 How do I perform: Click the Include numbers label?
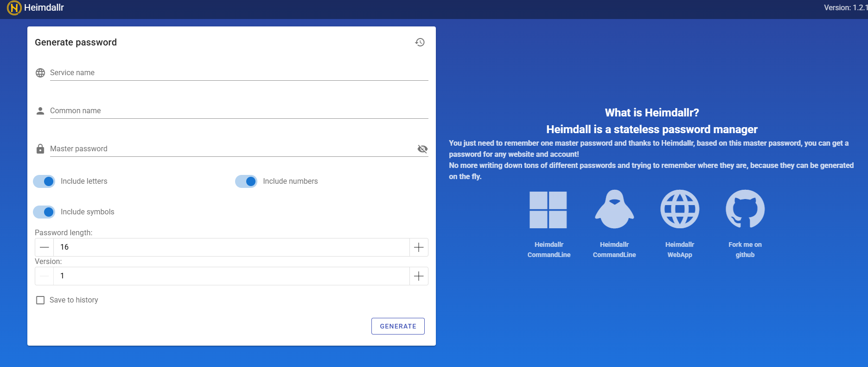pos(290,181)
